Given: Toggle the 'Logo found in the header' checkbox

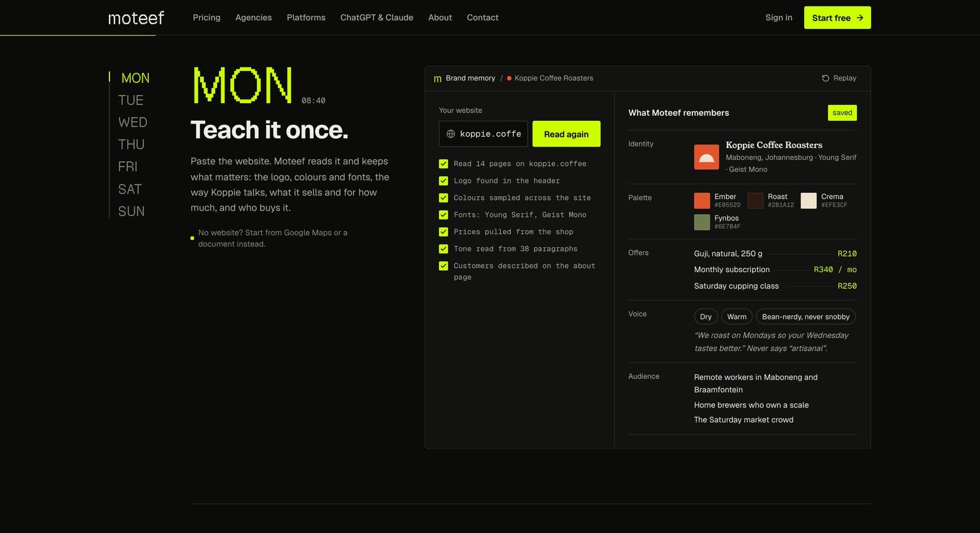Looking at the screenshot, I should click(x=443, y=181).
